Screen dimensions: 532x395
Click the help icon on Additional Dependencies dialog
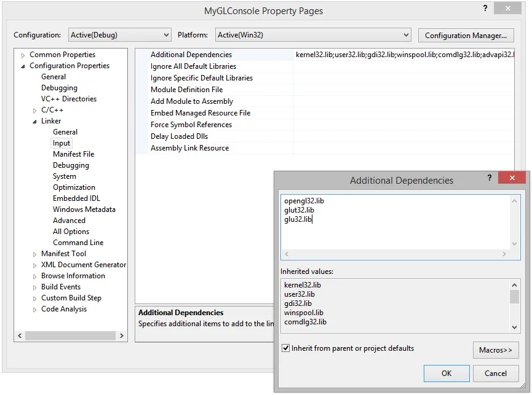[x=489, y=178]
